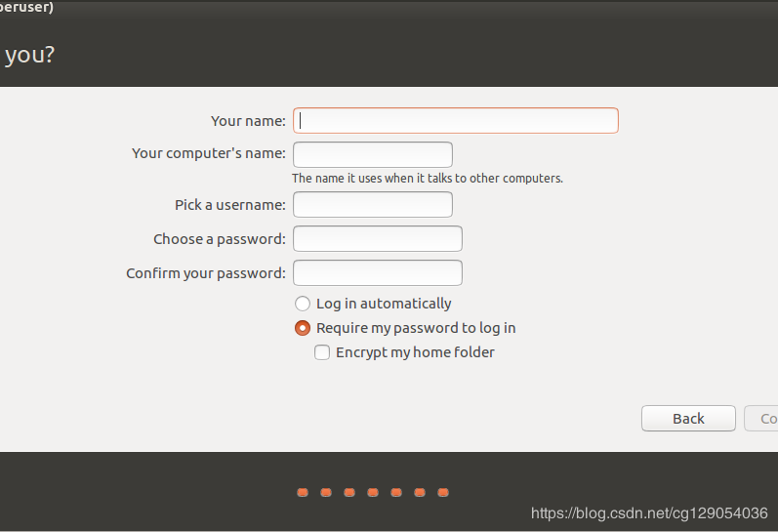778x532 pixels.
Task: Enable Encrypt my home folder checkbox
Action: pos(322,352)
